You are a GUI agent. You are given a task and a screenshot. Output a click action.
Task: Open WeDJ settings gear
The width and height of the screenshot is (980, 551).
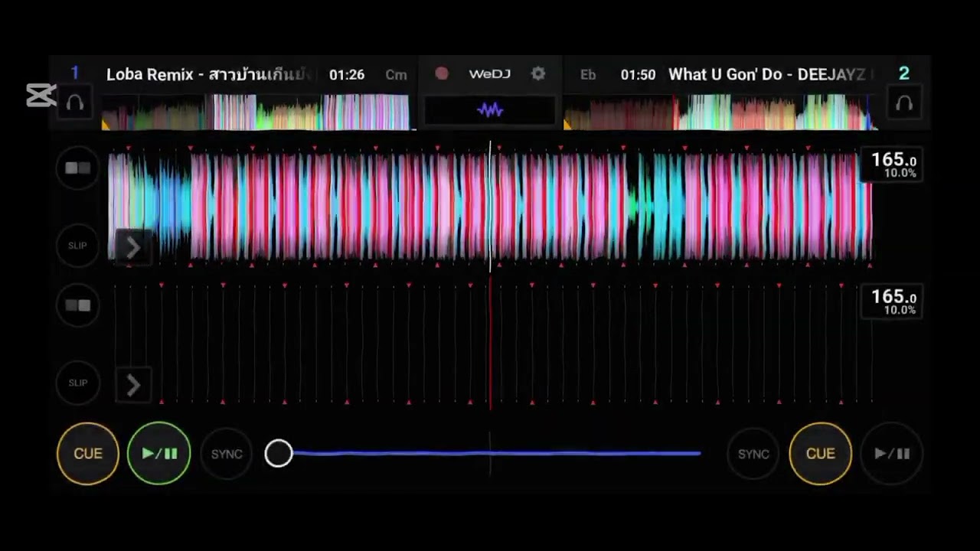pos(538,73)
